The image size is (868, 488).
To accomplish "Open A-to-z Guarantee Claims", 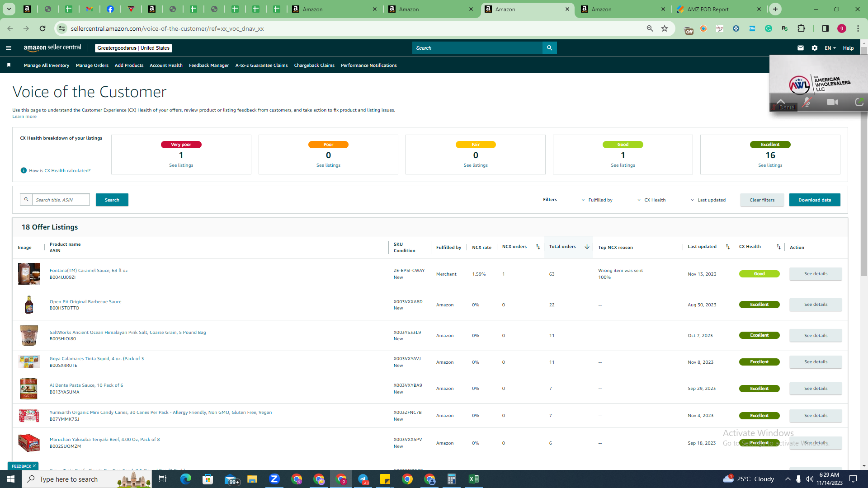I will click(x=261, y=65).
